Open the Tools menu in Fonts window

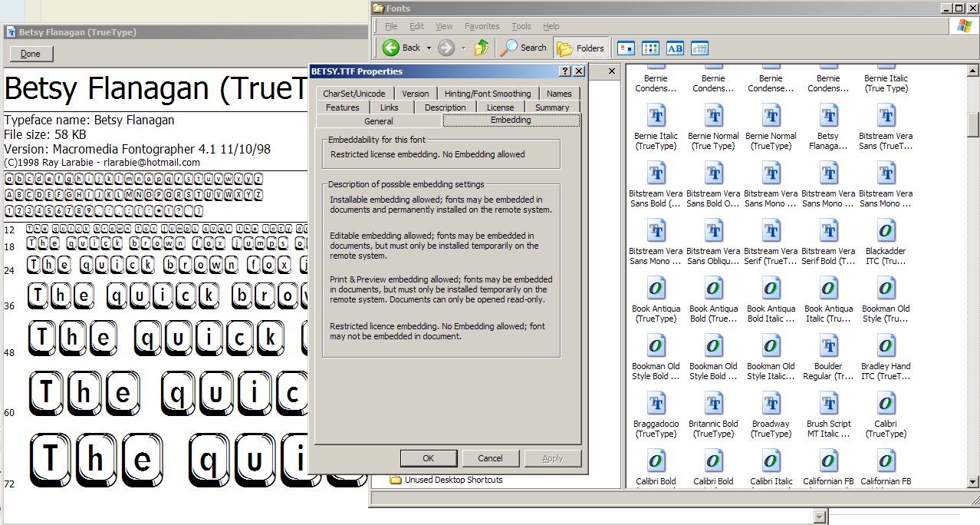[x=521, y=26]
